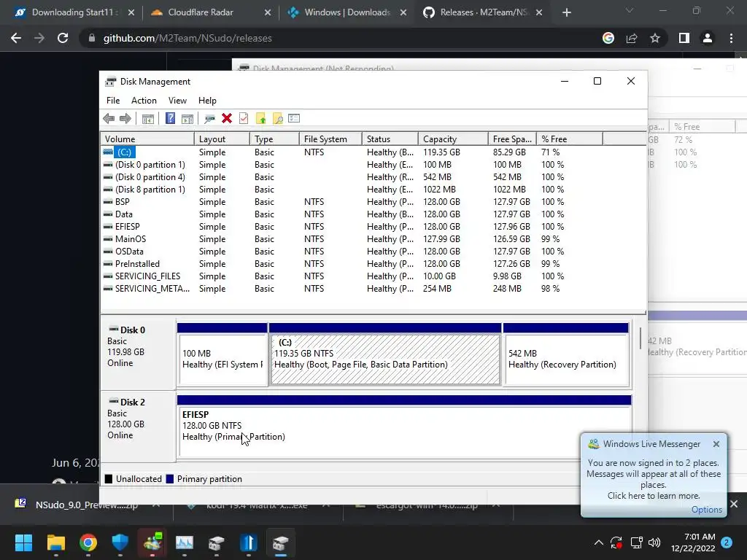Go back in Chrome browser
Image resolution: width=747 pixels, height=560 pixels.
[x=16, y=38]
